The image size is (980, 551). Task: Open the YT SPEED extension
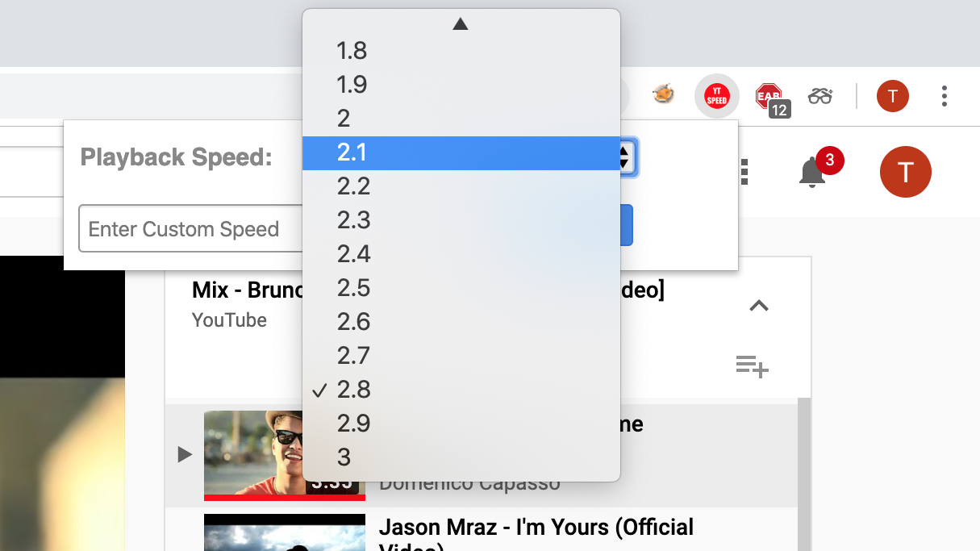coord(716,96)
